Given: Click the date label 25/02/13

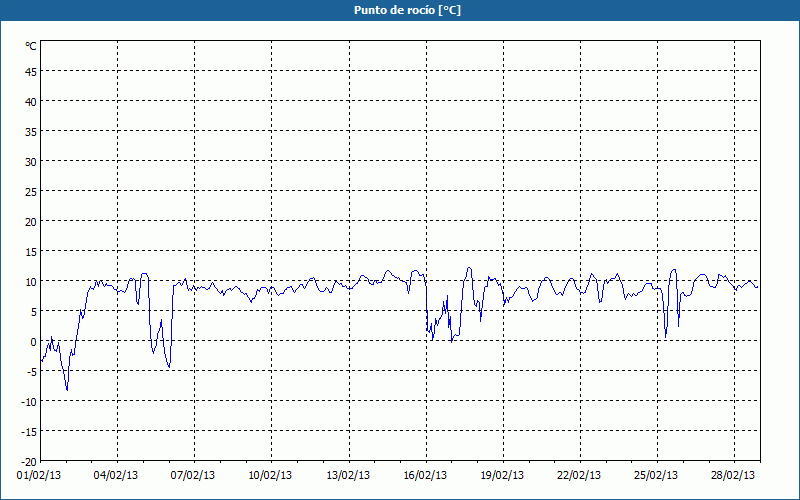Looking at the screenshot, I should tap(656, 476).
